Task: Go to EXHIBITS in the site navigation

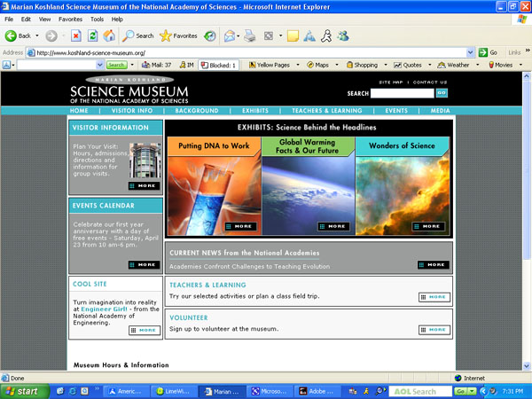Action: pyautogui.click(x=255, y=111)
